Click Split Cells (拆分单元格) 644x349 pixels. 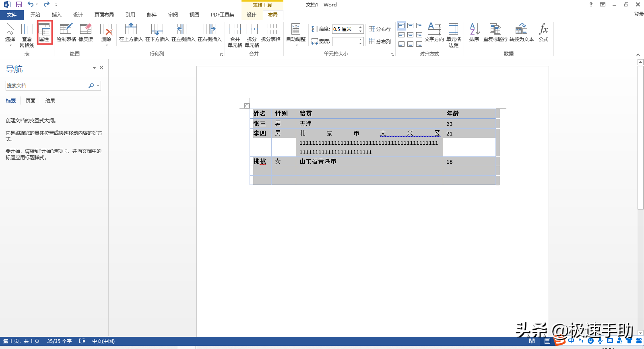pos(252,35)
